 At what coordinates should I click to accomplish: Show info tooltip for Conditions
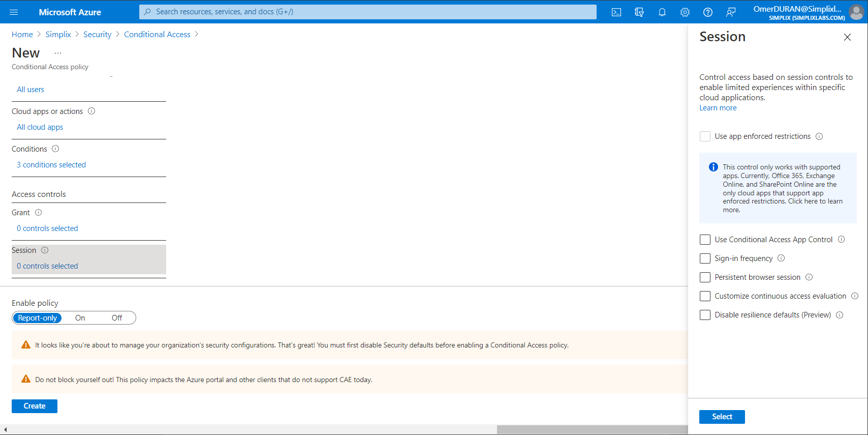[55, 149]
